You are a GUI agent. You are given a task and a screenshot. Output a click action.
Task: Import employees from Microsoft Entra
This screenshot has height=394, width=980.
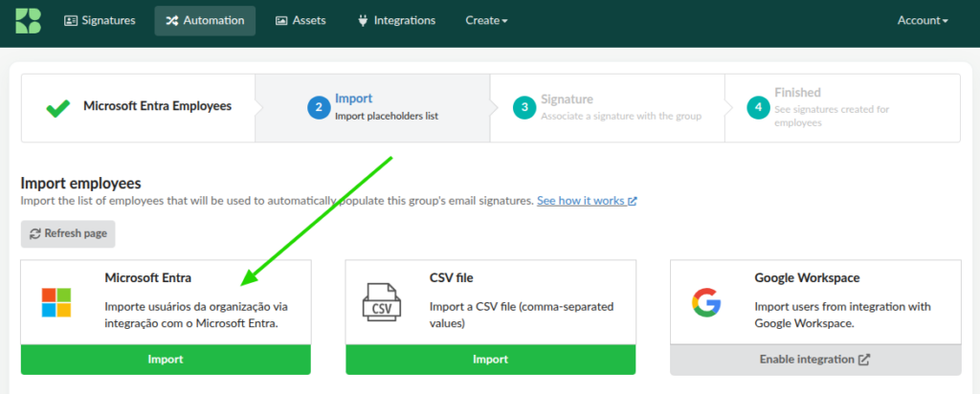click(x=166, y=360)
